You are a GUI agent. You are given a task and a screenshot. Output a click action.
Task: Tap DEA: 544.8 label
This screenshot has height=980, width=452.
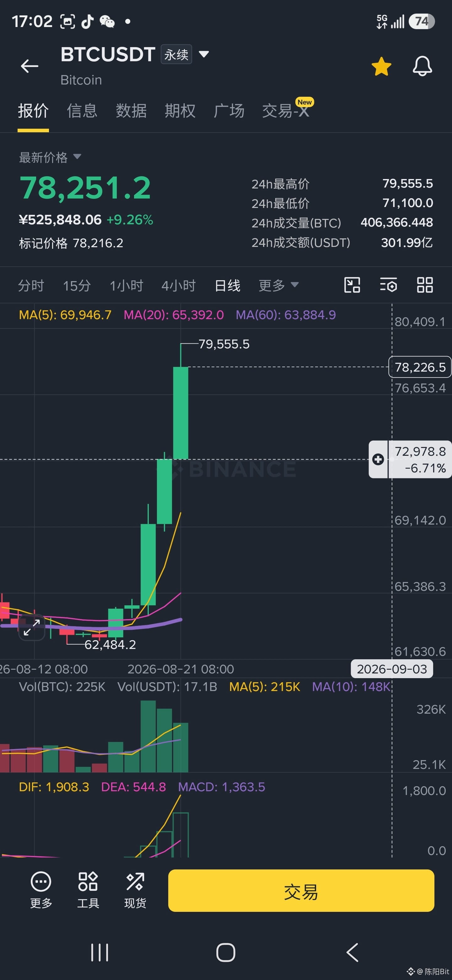coord(133,787)
